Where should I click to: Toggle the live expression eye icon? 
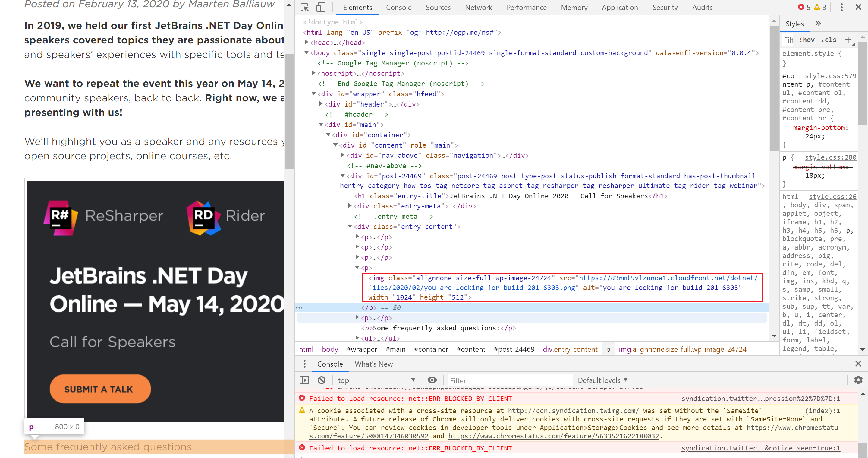pos(432,380)
